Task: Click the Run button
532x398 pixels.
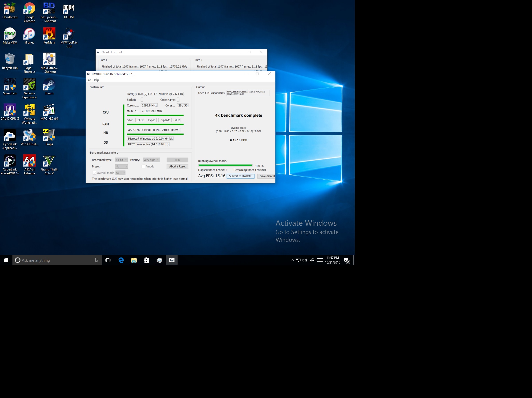Action: (177, 160)
